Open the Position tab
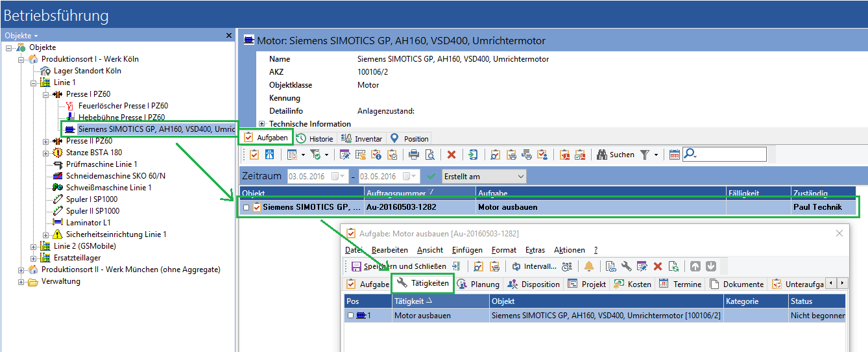868x352 pixels. [x=409, y=138]
